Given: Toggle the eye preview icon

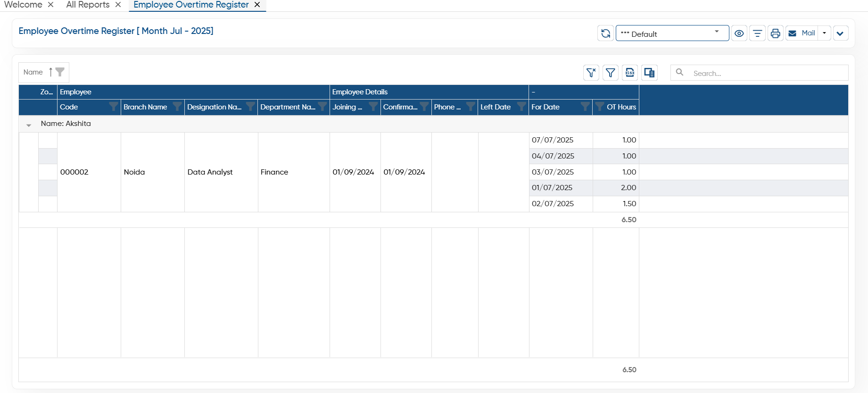Looking at the screenshot, I should click(x=739, y=33).
